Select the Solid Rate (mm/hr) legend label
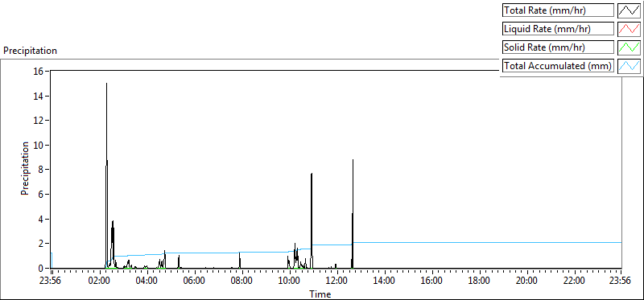Screen dimensions: 644x300 (558, 47)
